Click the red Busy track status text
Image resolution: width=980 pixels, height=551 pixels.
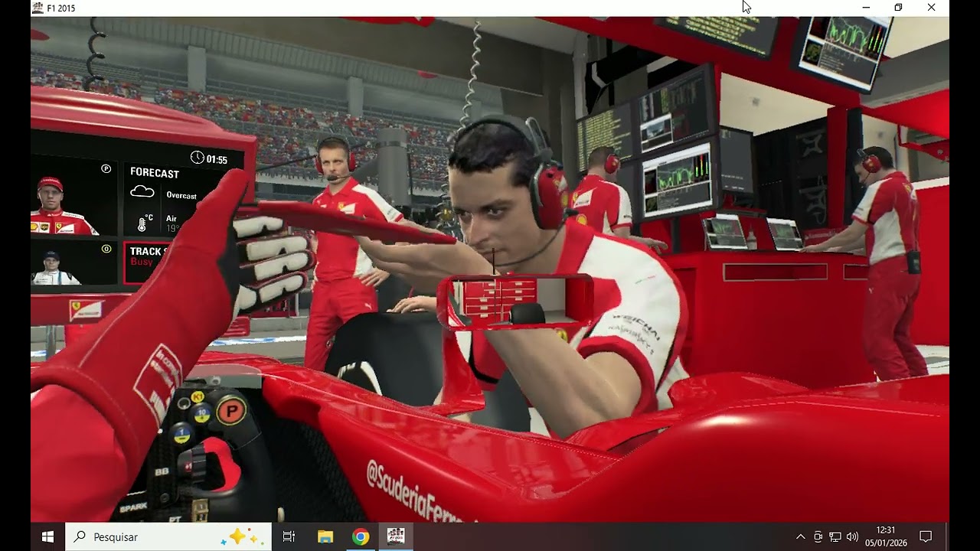click(142, 262)
